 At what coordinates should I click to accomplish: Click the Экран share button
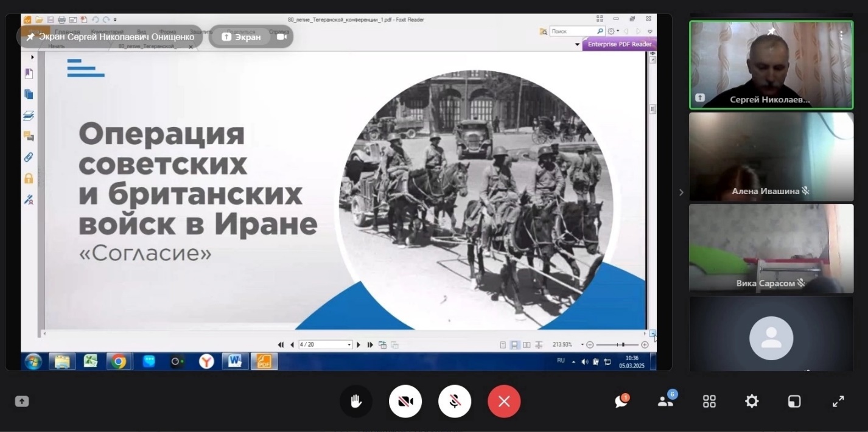click(x=242, y=37)
